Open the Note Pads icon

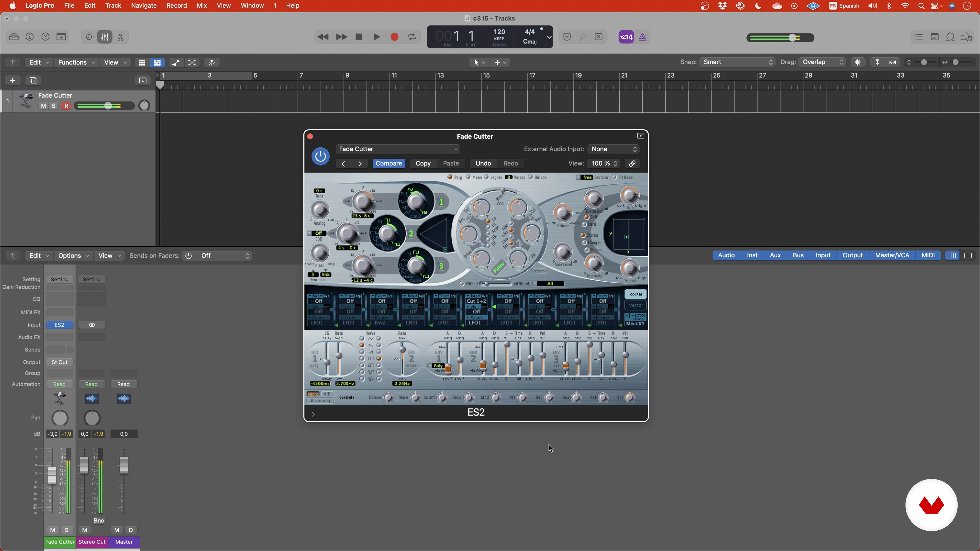click(x=934, y=37)
